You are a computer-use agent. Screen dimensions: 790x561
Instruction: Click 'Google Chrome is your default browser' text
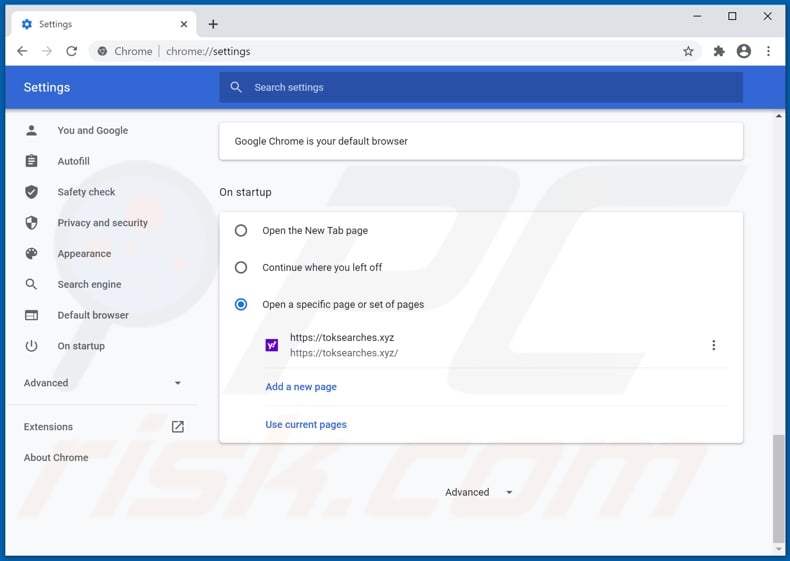[x=321, y=141]
